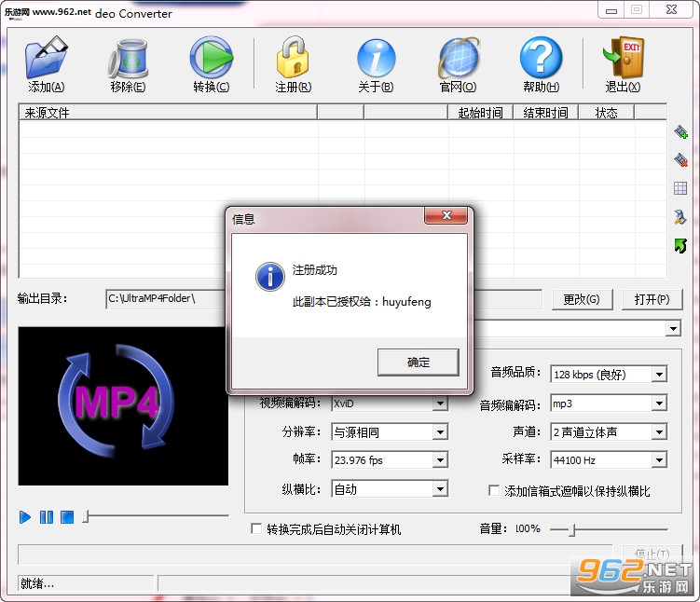The image size is (700, 602).
Task: Toggle the letterbox 添加信箱式遮幅 checkbox
Action: [x=494, y=490]
